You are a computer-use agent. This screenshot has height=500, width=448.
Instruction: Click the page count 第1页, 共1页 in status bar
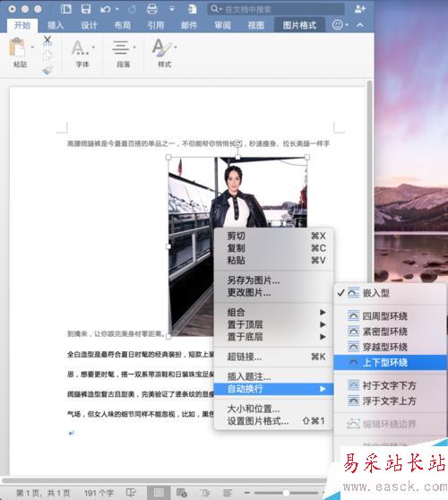coord(43,493)
